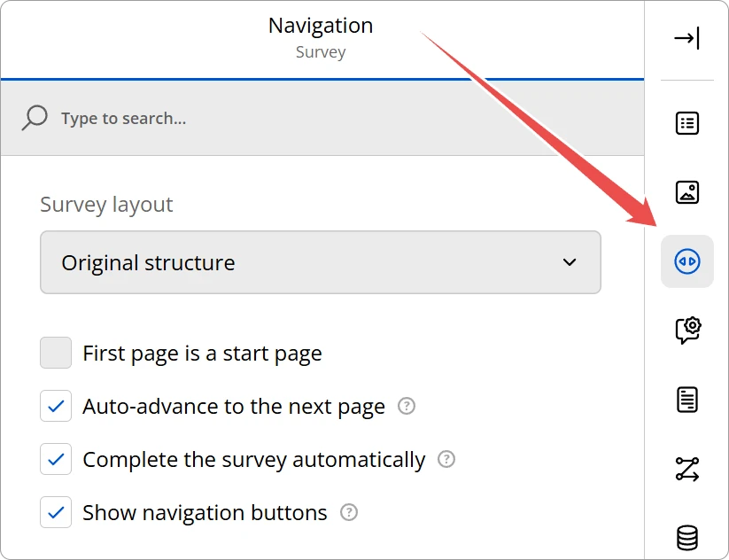Open the General settings list icon
The width and height of the screenshot is (729, 560).
[686, 123]
